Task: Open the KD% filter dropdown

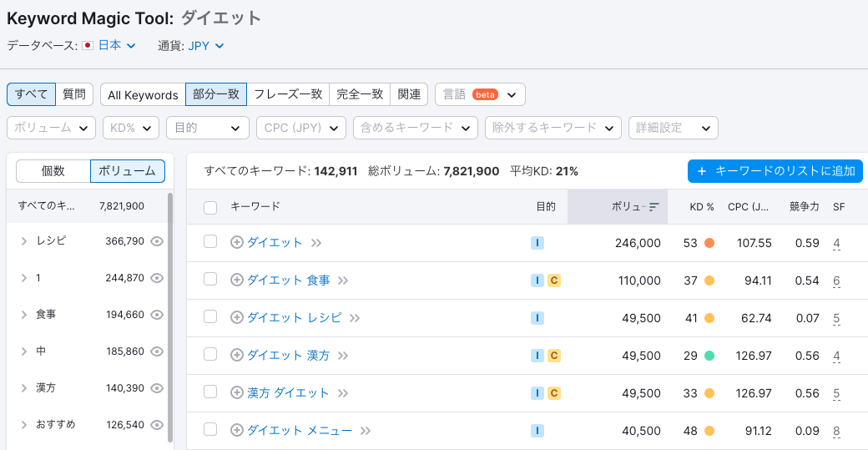Action: pos(131,128)
